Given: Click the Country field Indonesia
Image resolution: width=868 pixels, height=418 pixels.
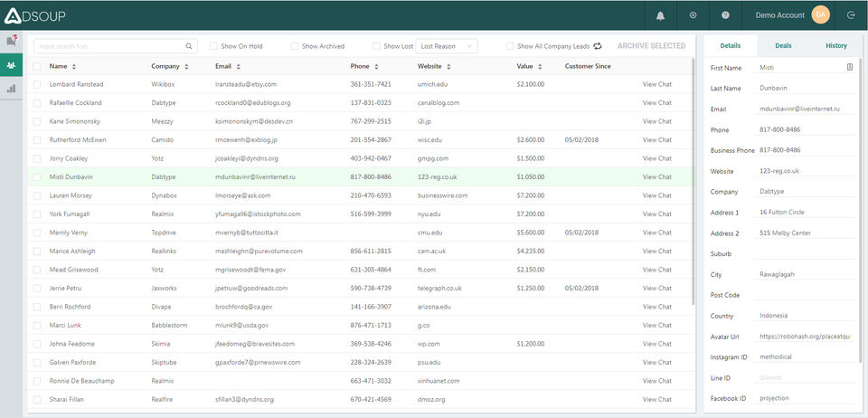Looking at the screenshot, I should click(x=805, y=316).
